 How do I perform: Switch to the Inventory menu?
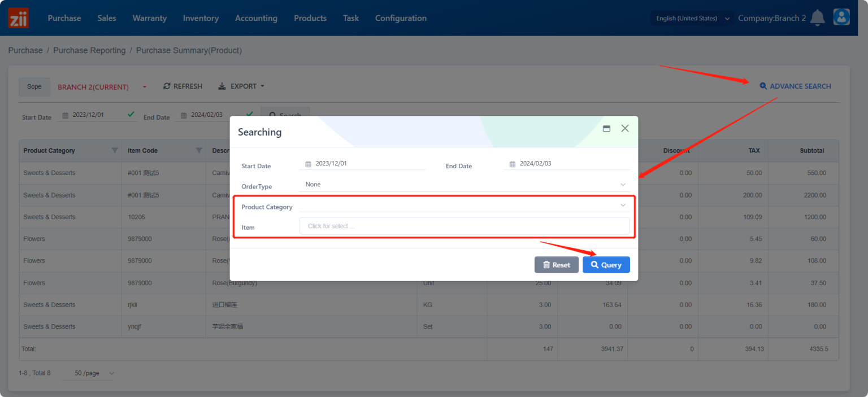(201, 18)
